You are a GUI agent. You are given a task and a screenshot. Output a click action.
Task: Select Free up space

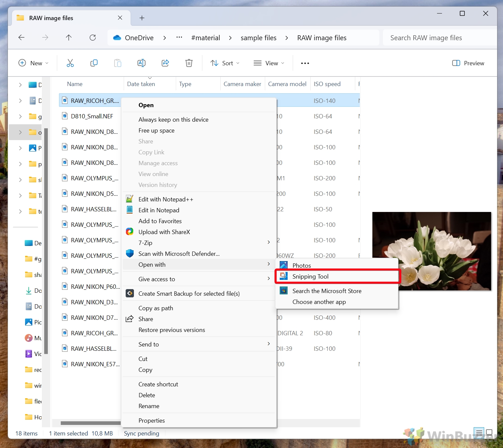(199, 130)
